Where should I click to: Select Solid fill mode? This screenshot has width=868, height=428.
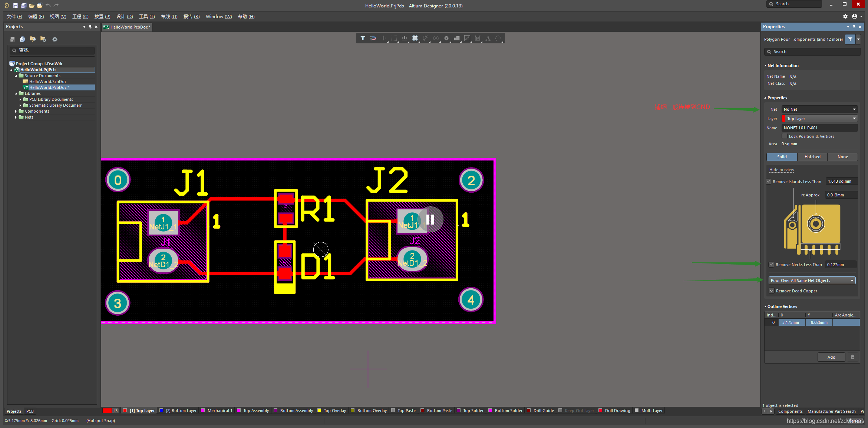[x=782, y=157]
